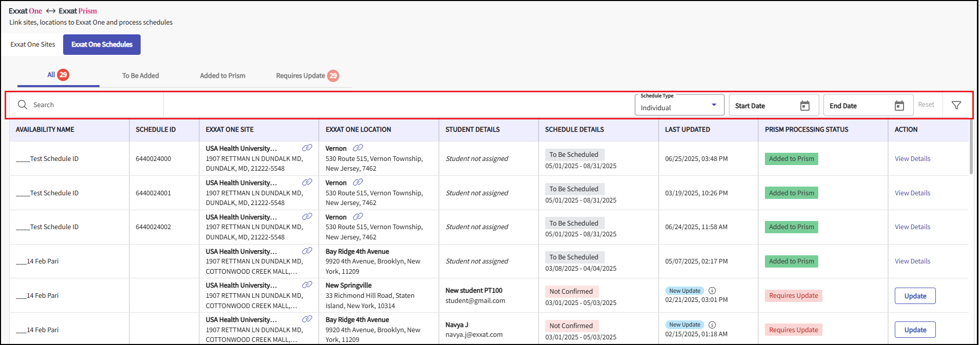
Task: Click the search magnifier icon
Action: (x=23, y=105)
